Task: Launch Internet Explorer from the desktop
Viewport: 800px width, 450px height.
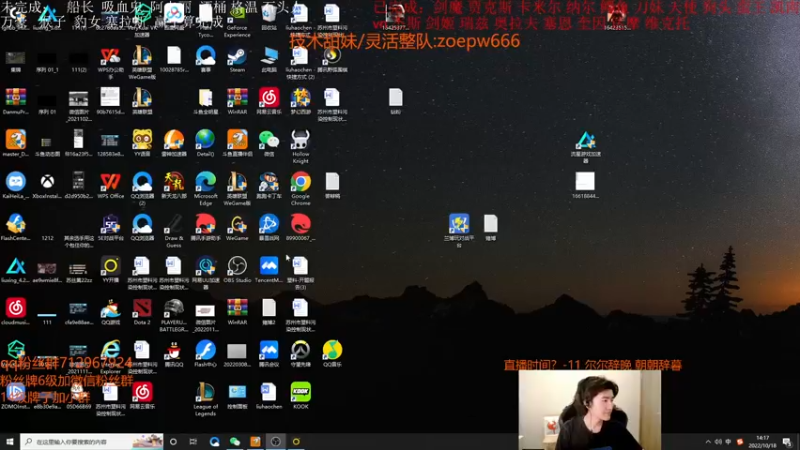Action: tap(111, 357)
